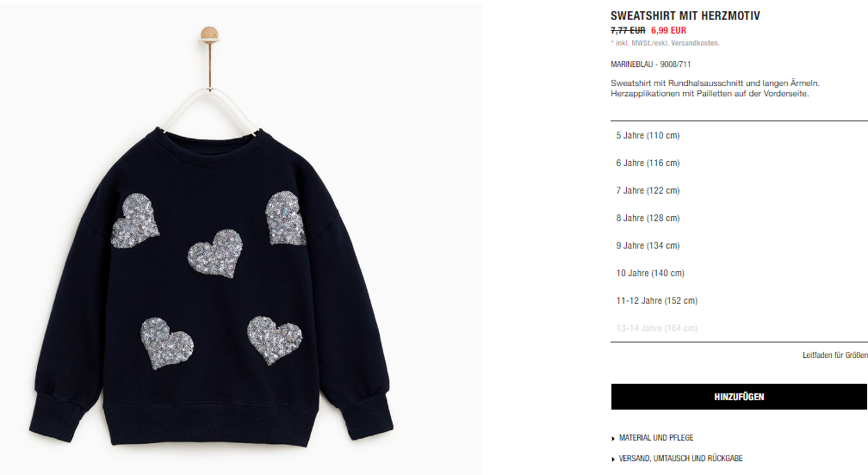Expand VERSAND, UMTAUSCH UND RÜCKGABE section

(x=680, y=459)
